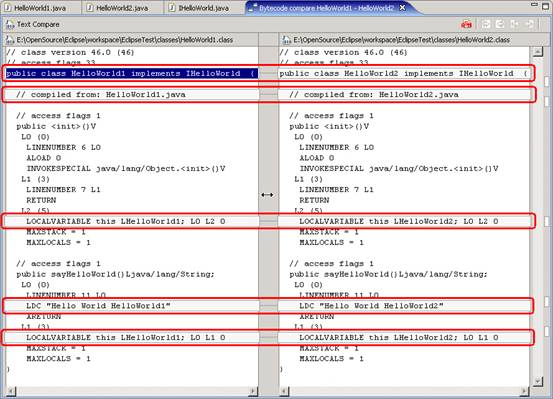Close the Bytecode compare tab
Viewport: 553px width, 399px height.
click(402, 7)
